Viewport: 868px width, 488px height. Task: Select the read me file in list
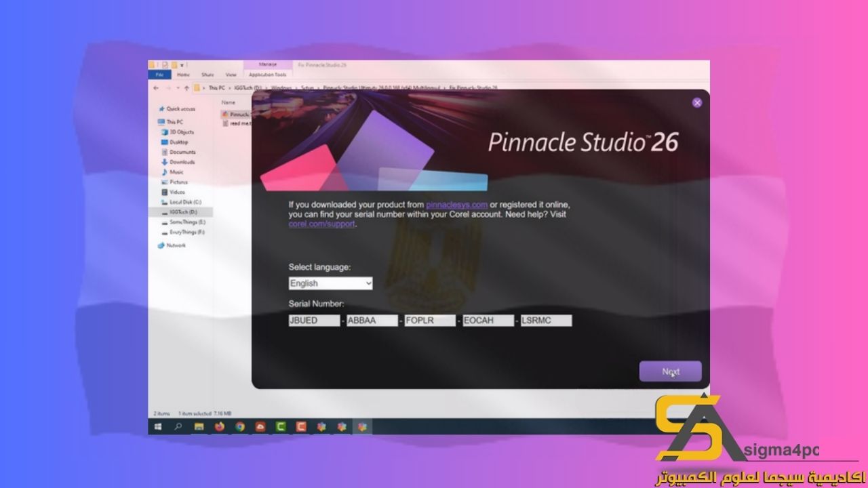pyautogui.click(x=237, y=123)
